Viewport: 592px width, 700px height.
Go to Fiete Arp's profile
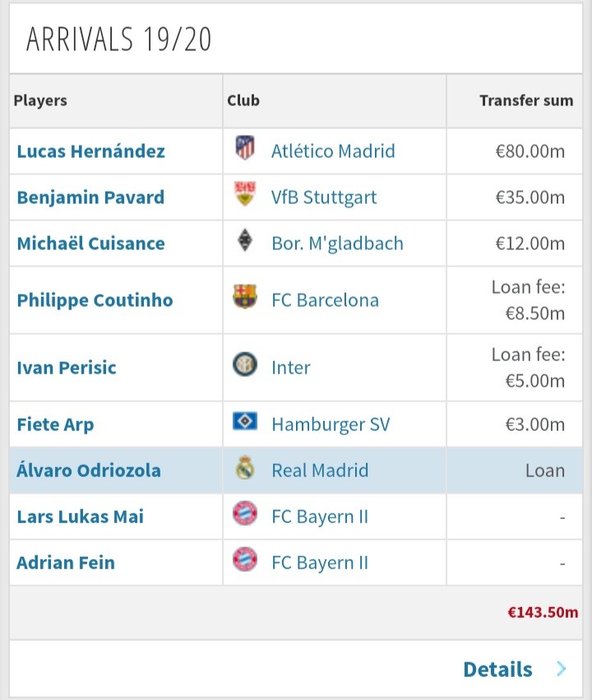[x=55, y=424]
